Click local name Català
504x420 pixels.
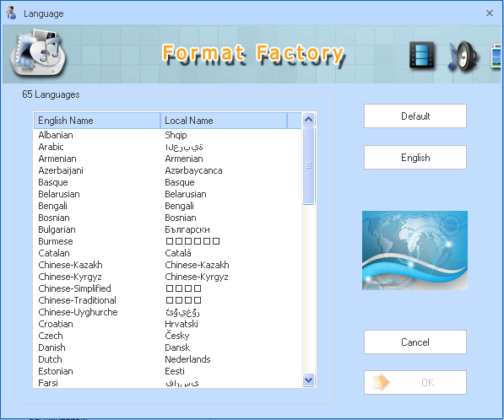point(178,253)
